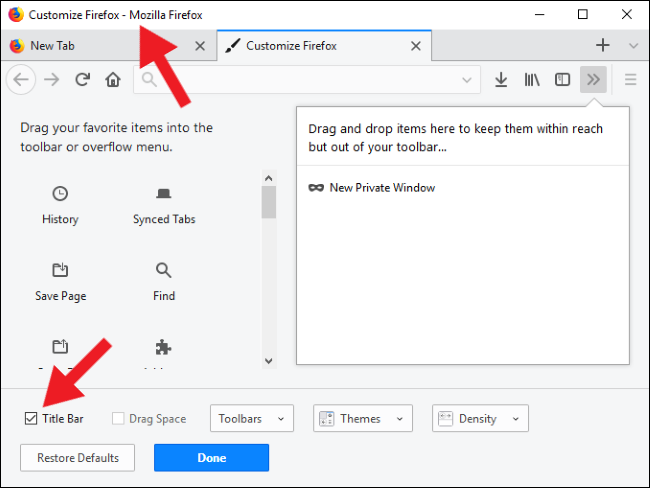650x488 pixels.
Task: Uncheck the Title Bar checkbox
Action: click(31, 418)
